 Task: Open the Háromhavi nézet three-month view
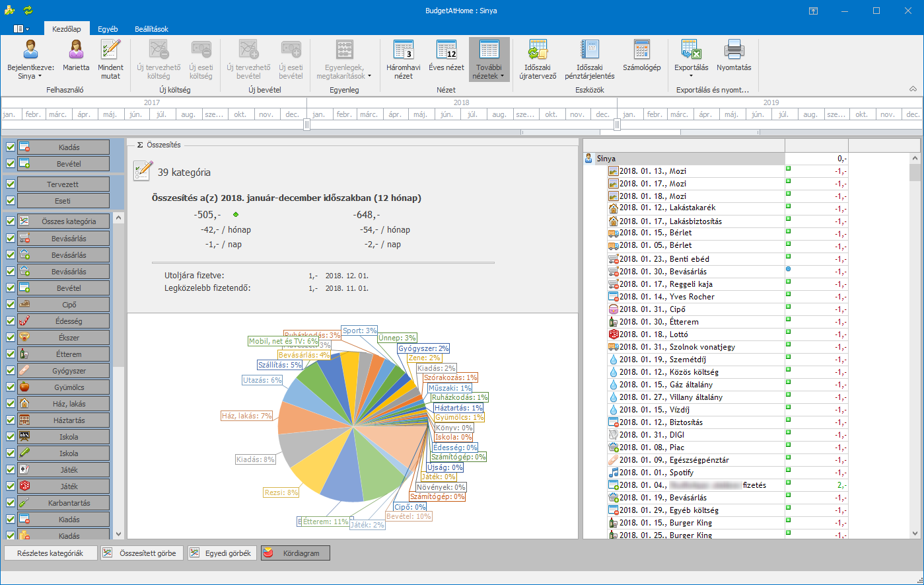click(403, 59)
